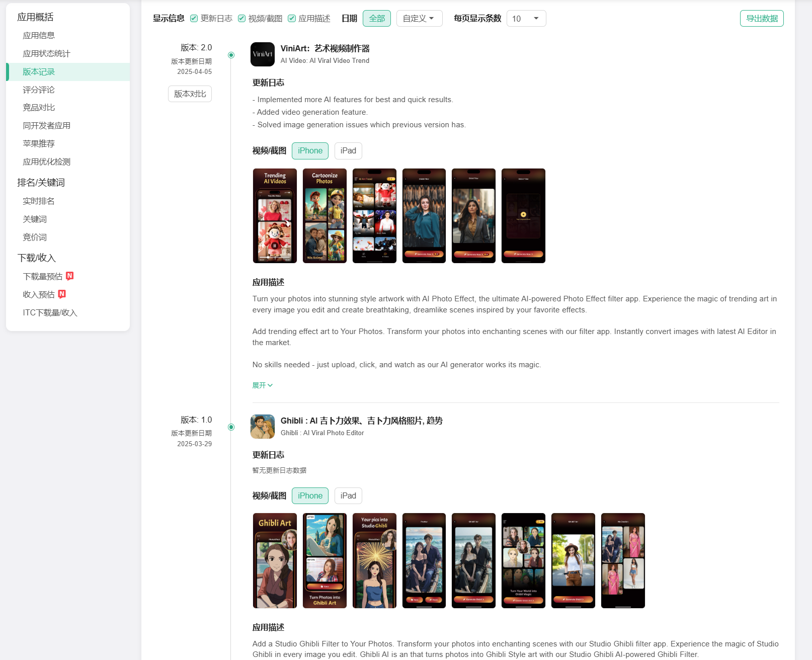Toggle the 视频/截图 checkbox

click(242, 19)
